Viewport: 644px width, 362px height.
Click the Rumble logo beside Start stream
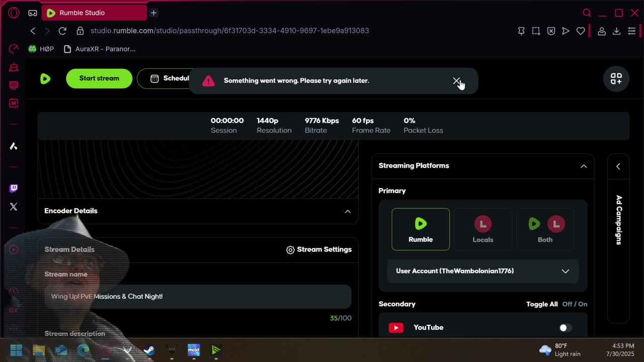tap(45, 78)
